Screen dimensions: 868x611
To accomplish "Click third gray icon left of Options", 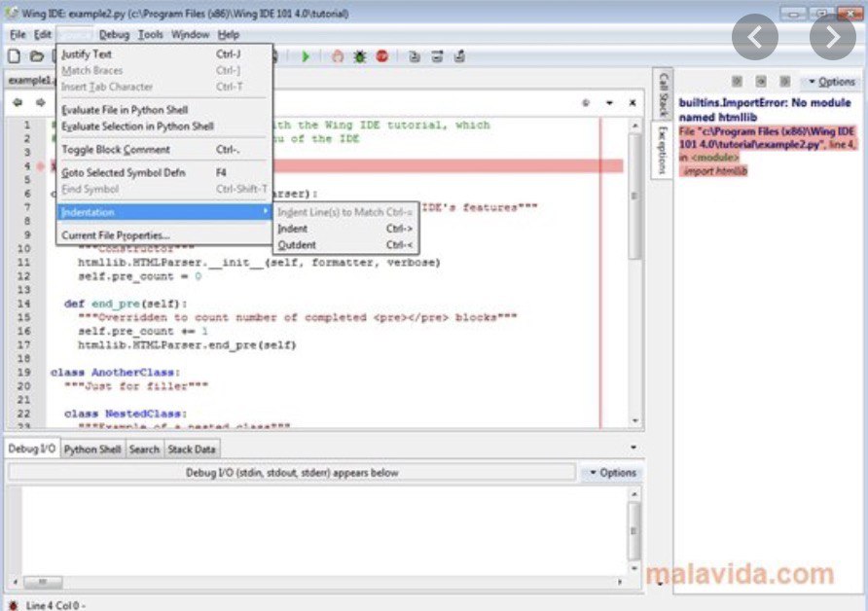I will pos(785,82).
